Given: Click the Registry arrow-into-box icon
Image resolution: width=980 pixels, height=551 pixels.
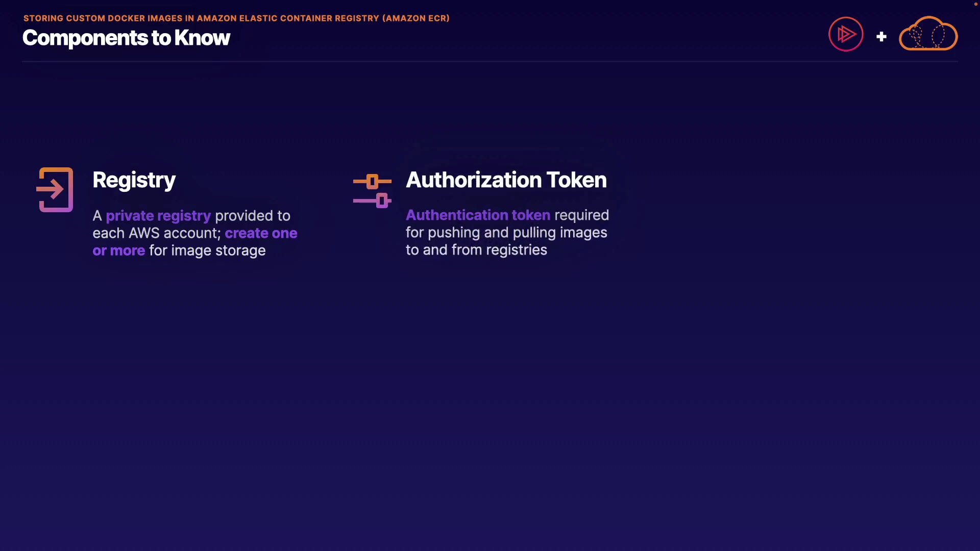Looking at the screenshot, I should [x=55, y=190].
